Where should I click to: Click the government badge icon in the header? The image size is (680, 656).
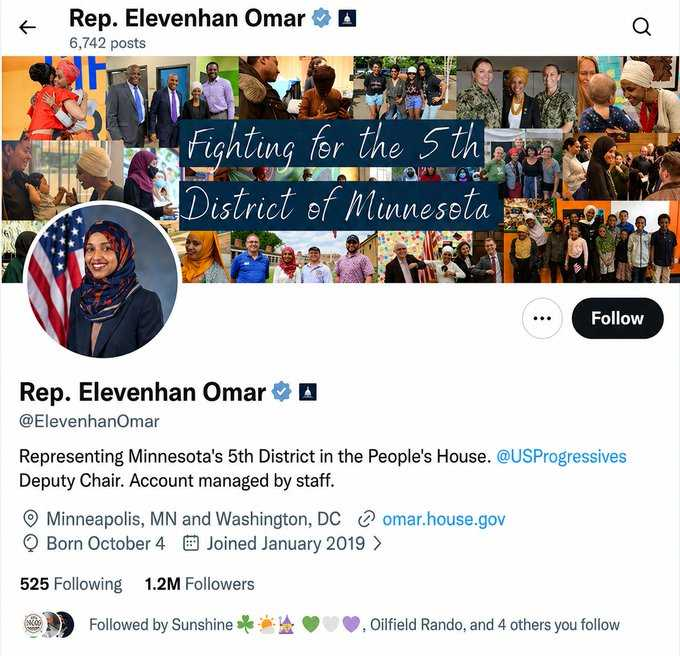tap(347, 19)
